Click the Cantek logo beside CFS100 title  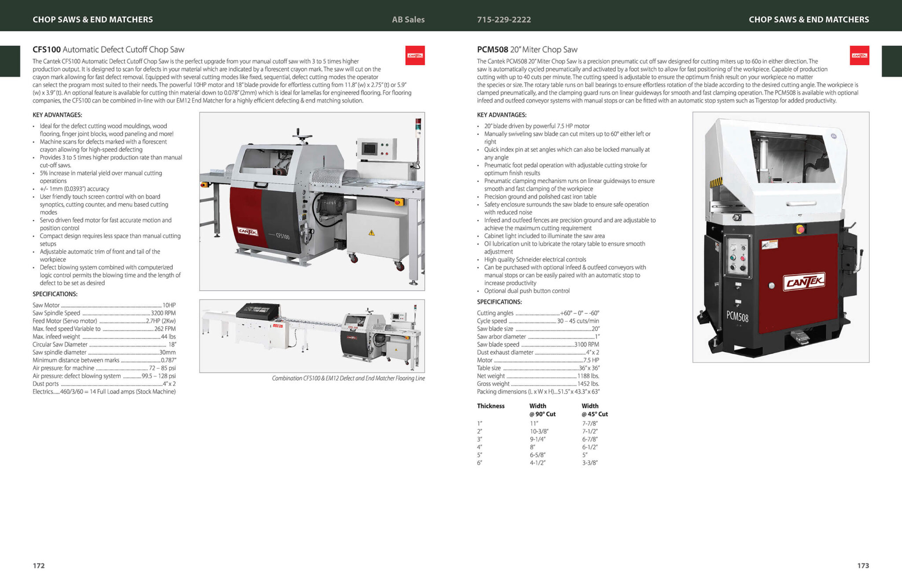tap(415, 55)
